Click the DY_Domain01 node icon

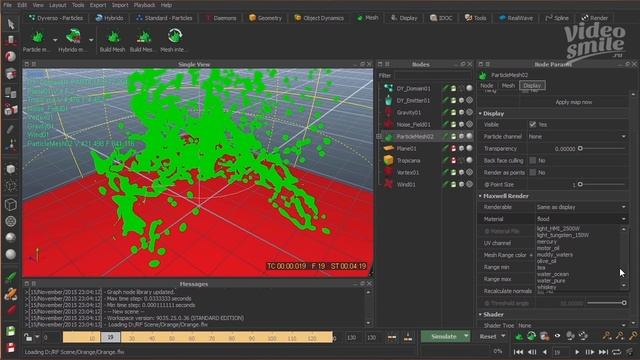point(389,88)
